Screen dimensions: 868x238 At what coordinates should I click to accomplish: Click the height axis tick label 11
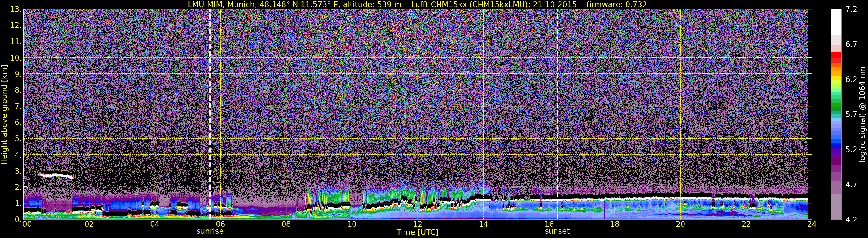click(16, 42)
